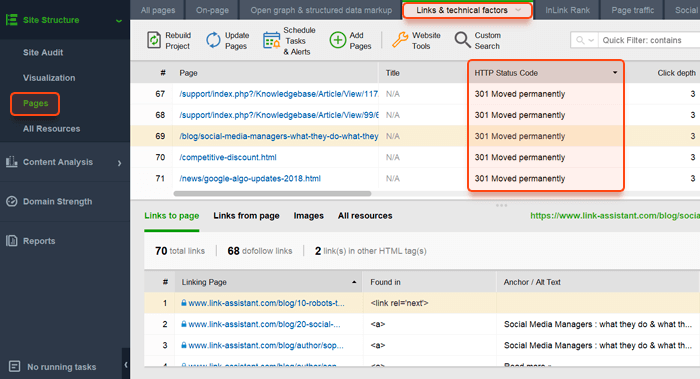Open Pages in sidebar

(x=35, y=104)
